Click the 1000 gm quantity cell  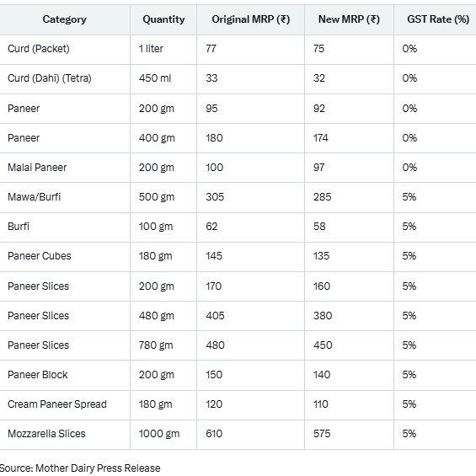coord(159,434)
